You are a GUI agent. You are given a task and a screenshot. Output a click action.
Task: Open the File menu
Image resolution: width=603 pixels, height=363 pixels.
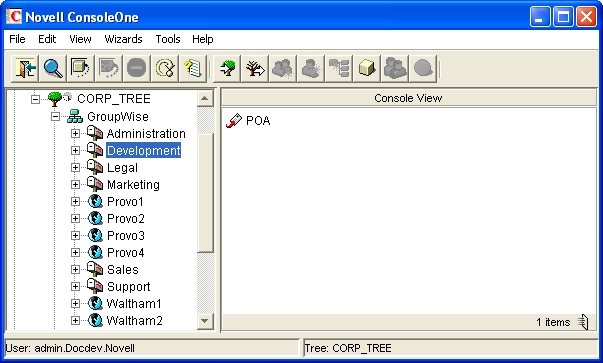coord(17,39)
